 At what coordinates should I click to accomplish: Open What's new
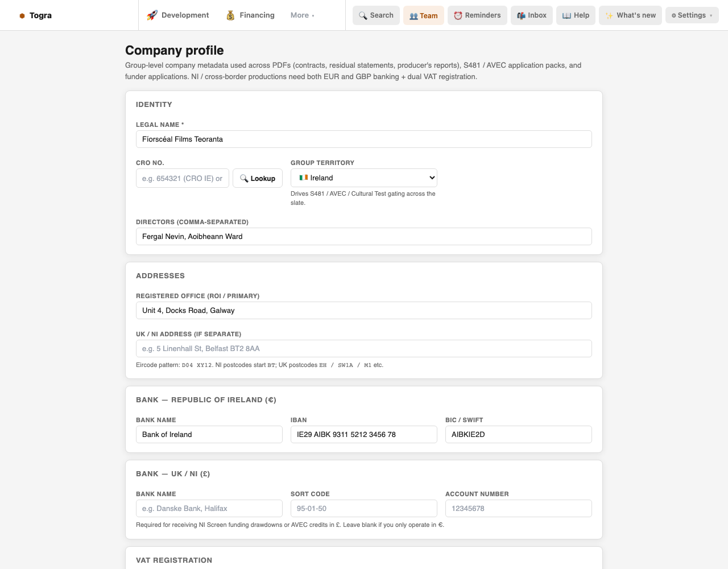click(x=630, y=15)
